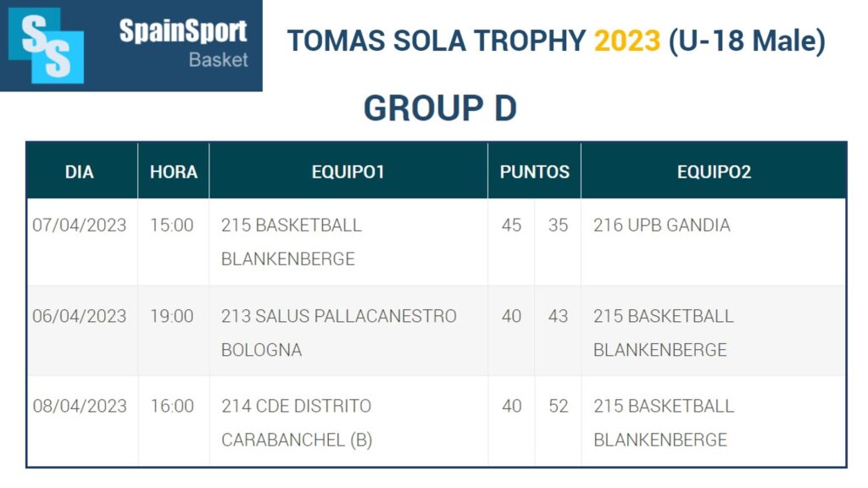The height and width of the screenshot is (488, 868).
Task: Click the score 52 cell
Action: click(x=558, y=406)
